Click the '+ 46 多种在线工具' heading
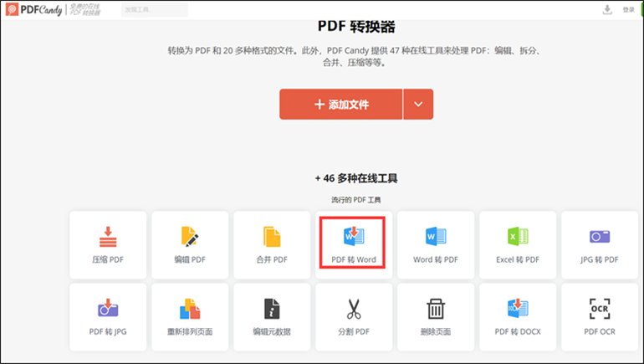This screenshot has width=644, height=364. (356, 178)
